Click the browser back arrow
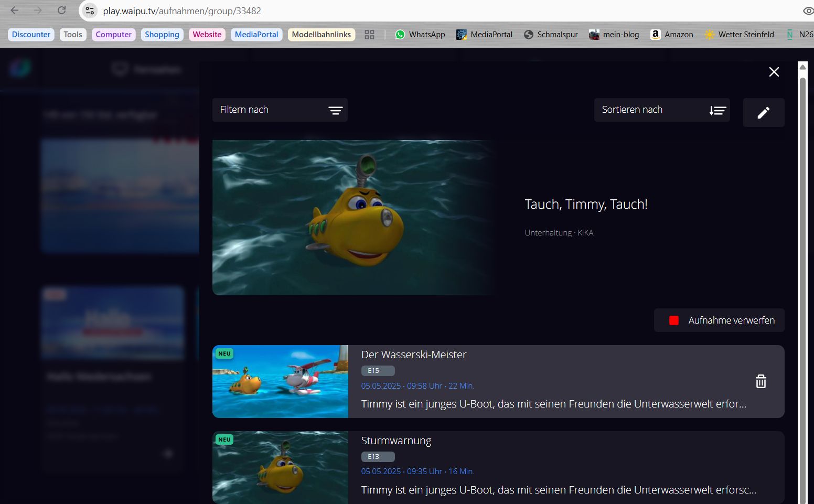The width and height of the screenshot is (814, 504). [x=14, y=10]
